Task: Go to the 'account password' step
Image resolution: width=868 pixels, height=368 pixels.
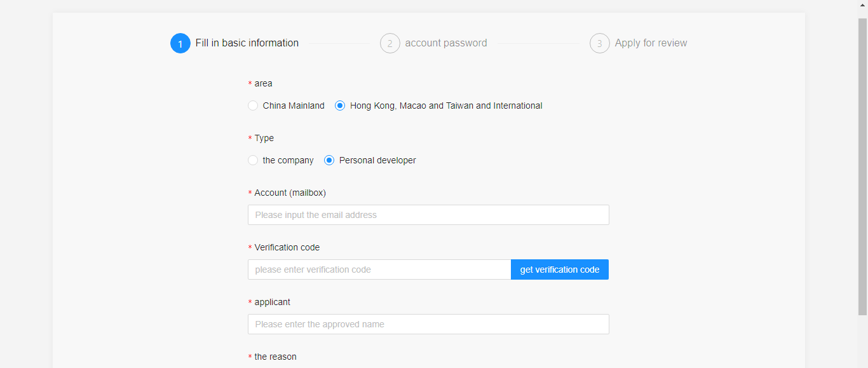Action: pos(446,43)
